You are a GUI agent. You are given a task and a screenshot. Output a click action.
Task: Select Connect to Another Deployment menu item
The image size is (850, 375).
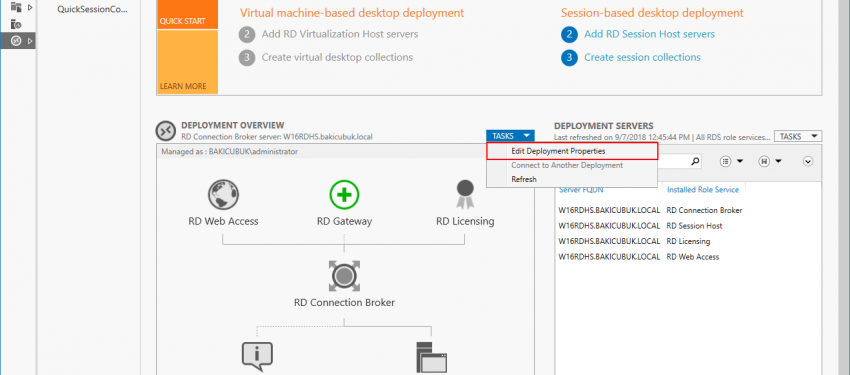pos(572,165)
